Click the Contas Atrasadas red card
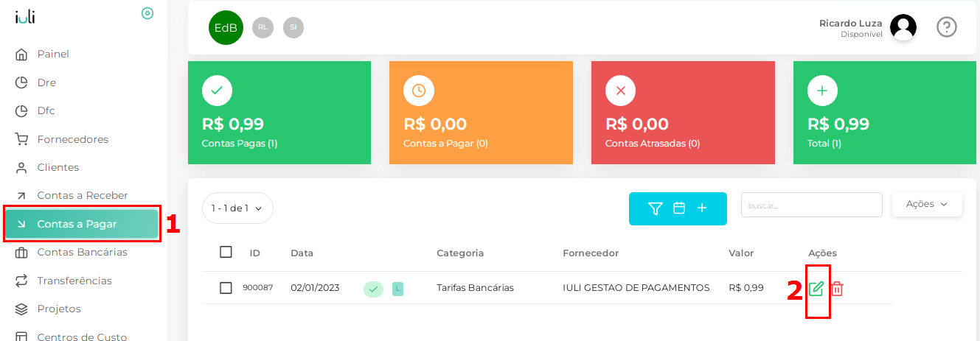The height and width of the screenshot is (341, 980). (x=683, y=113)
